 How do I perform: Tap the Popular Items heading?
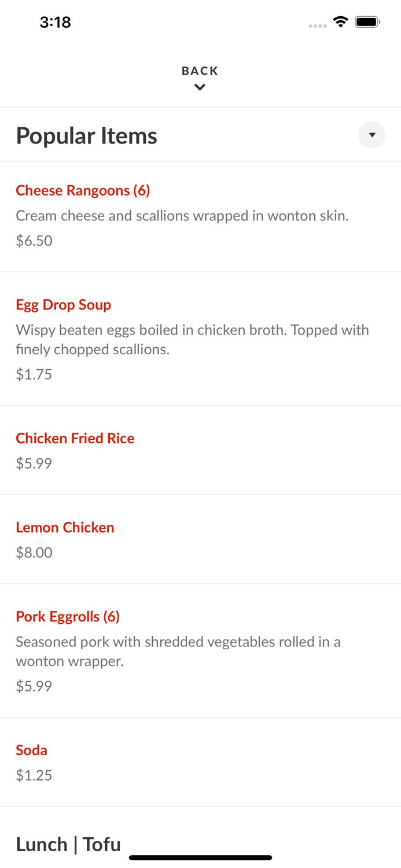pyautogui.click(x=87, y=135)
